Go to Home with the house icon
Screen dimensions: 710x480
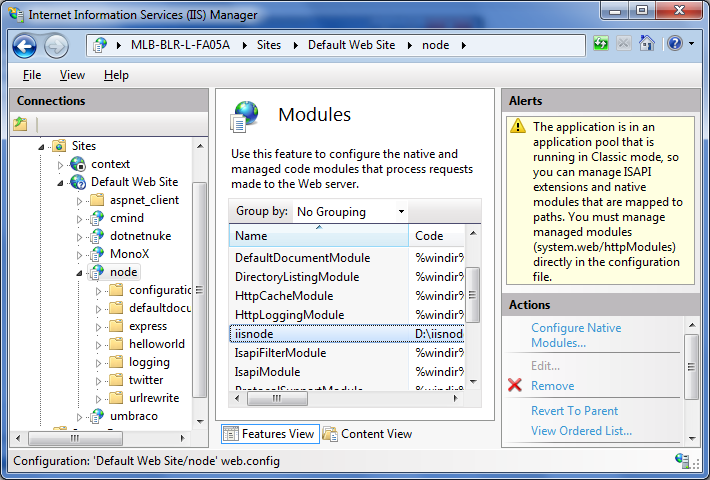click(x=647, y=44)
